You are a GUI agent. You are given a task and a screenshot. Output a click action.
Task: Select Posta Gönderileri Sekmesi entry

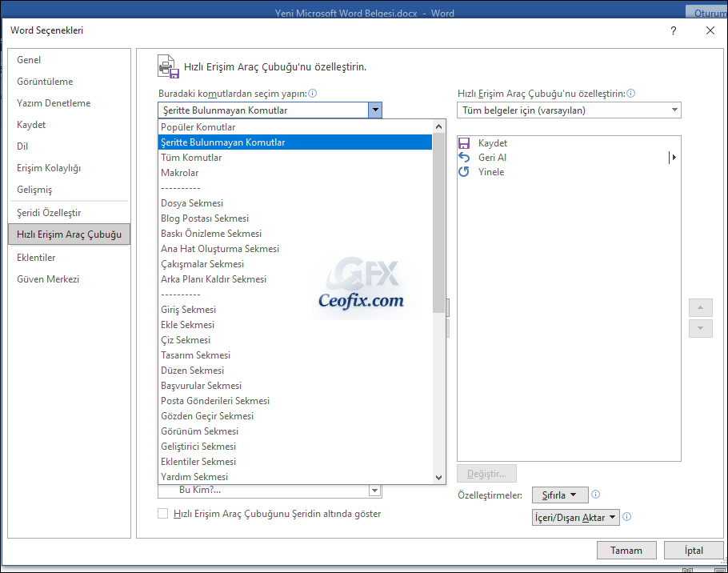pos(295,401)
